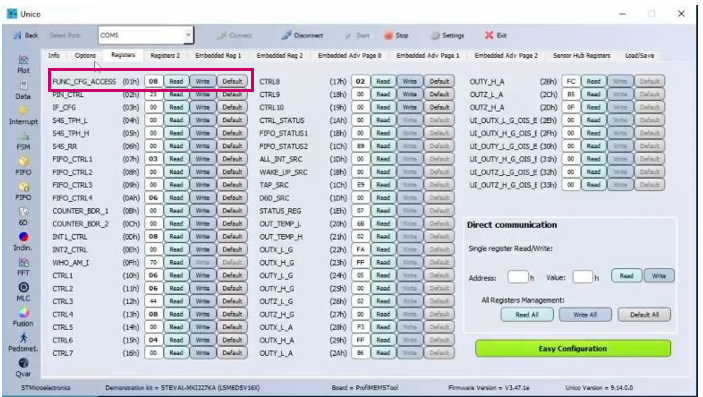Switch to the Options tab

pos(85,55)
